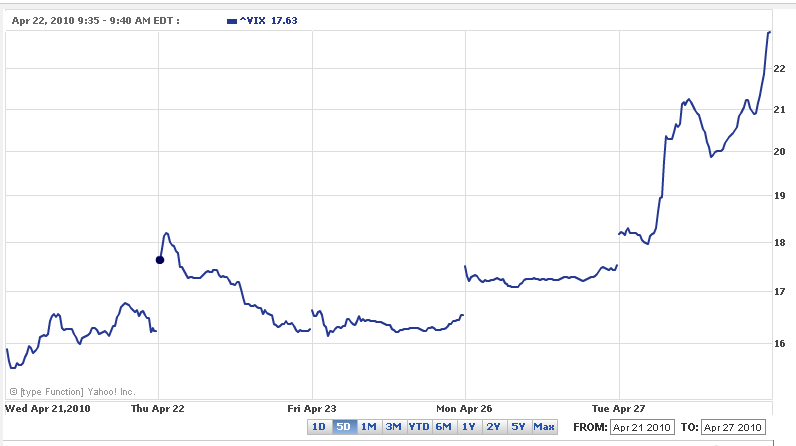Show Max range of chart

[x=544, y=427]
